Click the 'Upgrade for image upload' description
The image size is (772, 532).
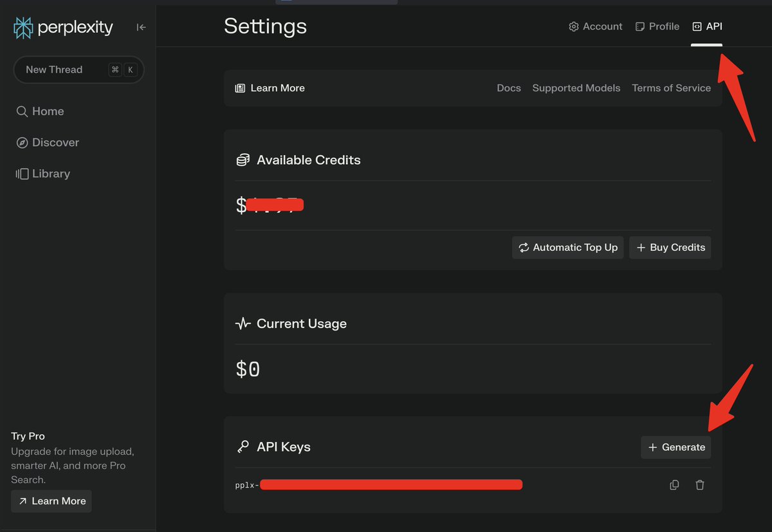[73, 466]
